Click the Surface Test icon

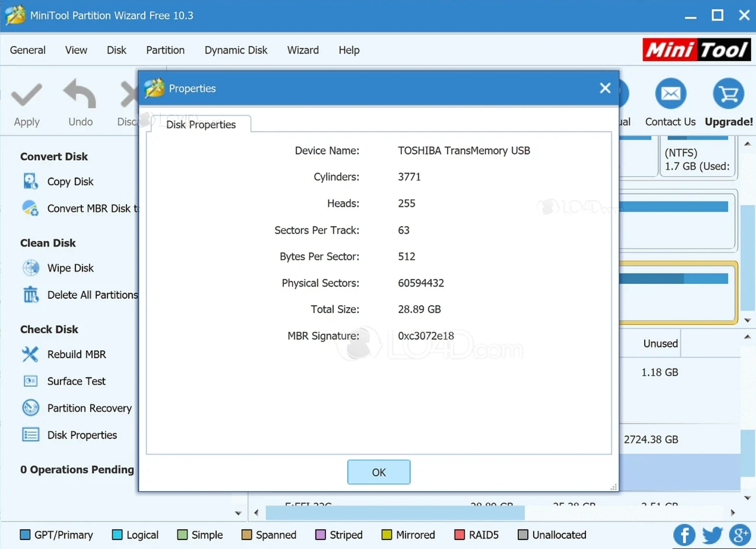(x=31, y=381)
